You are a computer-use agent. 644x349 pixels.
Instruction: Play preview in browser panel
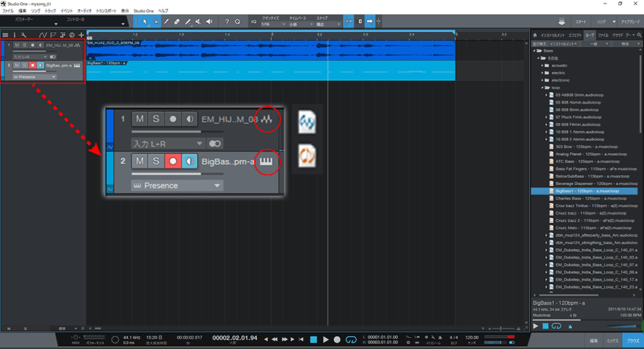[535, 326]
